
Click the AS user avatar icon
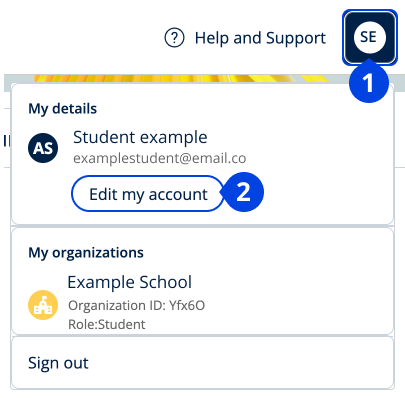tap(43, 148)
